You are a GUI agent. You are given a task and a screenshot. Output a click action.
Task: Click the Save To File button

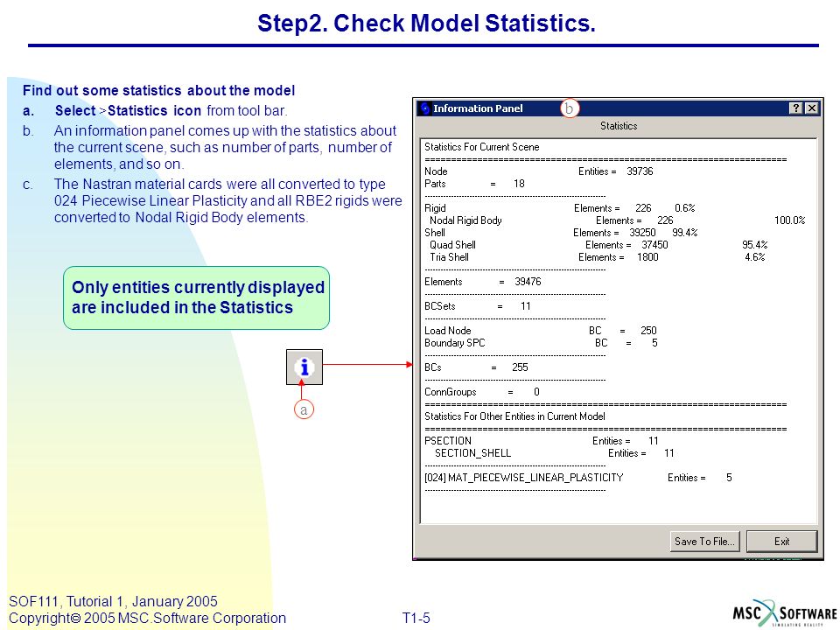pyautogui.click(x=704, y=541)
